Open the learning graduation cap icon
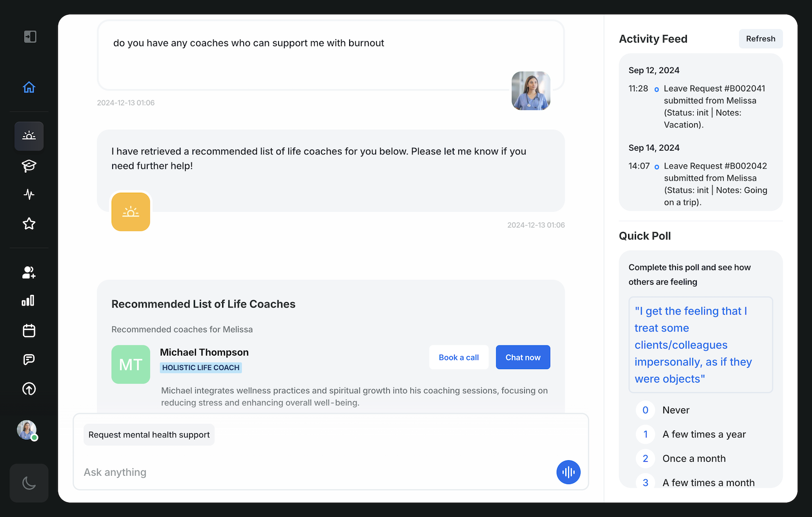Image resolution: width=812 pixels, height=517 pixels. 29,166
